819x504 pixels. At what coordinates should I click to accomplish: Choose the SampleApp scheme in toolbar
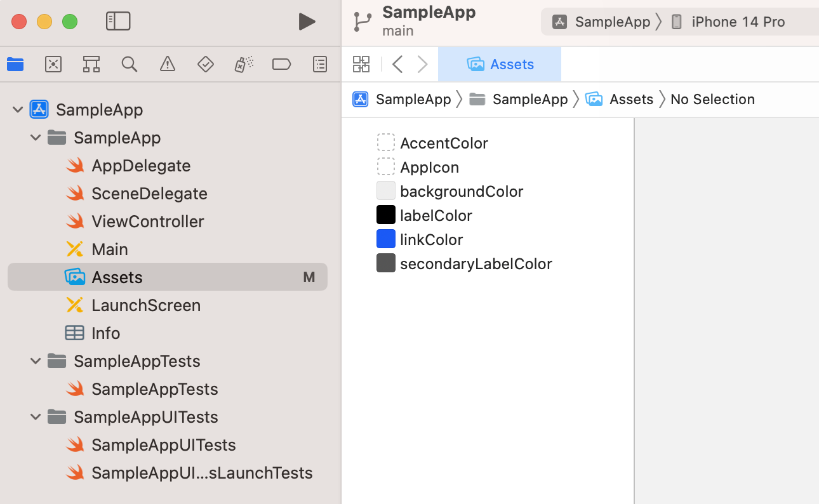pyautogui.click(x=602, y=22)
